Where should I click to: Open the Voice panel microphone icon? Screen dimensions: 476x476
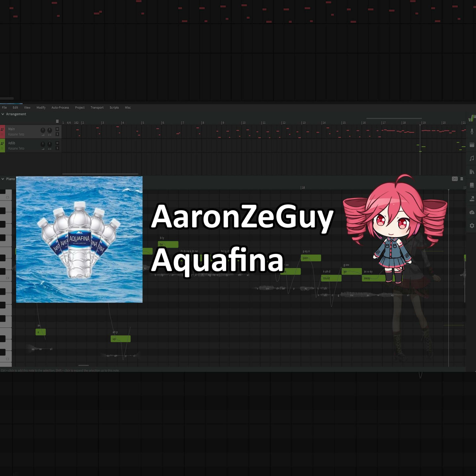(x=472, y=131)
